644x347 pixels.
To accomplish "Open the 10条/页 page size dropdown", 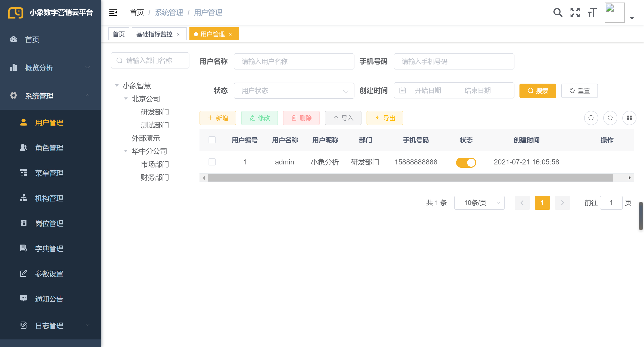I will point(479,203).
